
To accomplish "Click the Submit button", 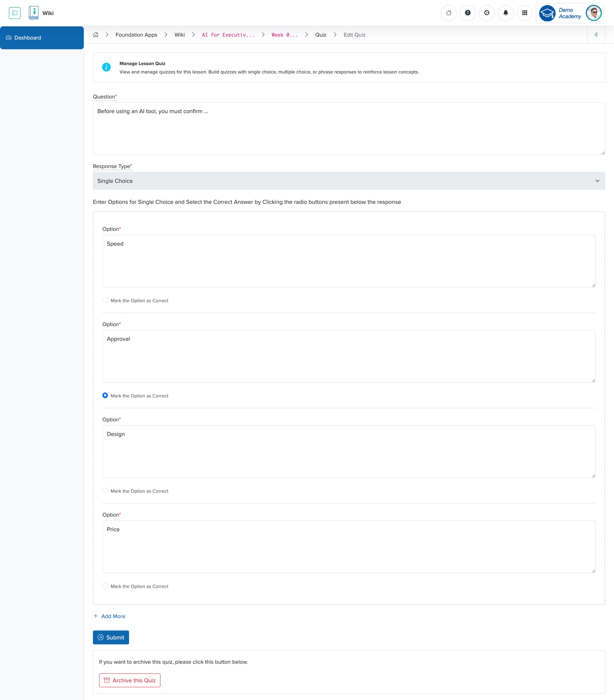I will (x=111, y=637).
